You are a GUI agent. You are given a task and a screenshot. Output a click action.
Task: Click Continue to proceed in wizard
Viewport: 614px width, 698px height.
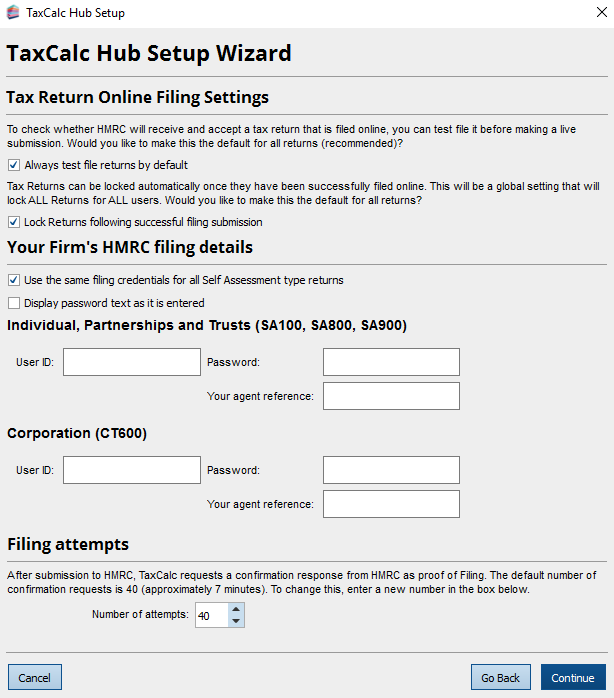[573, 678]
